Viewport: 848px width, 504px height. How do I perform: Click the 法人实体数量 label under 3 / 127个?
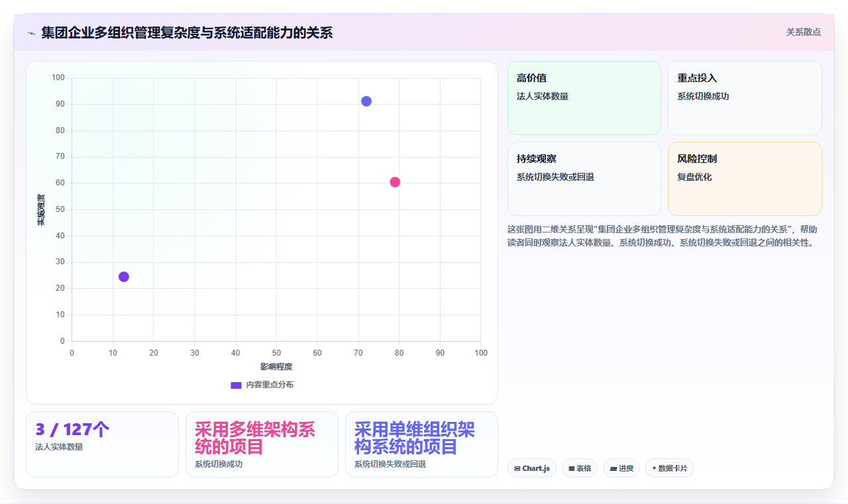(59, 447)
